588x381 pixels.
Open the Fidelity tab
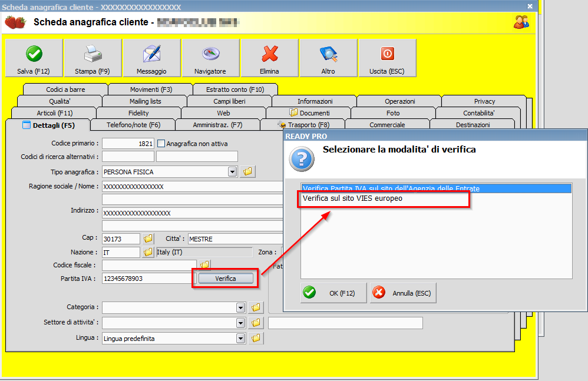click(138, 112)
